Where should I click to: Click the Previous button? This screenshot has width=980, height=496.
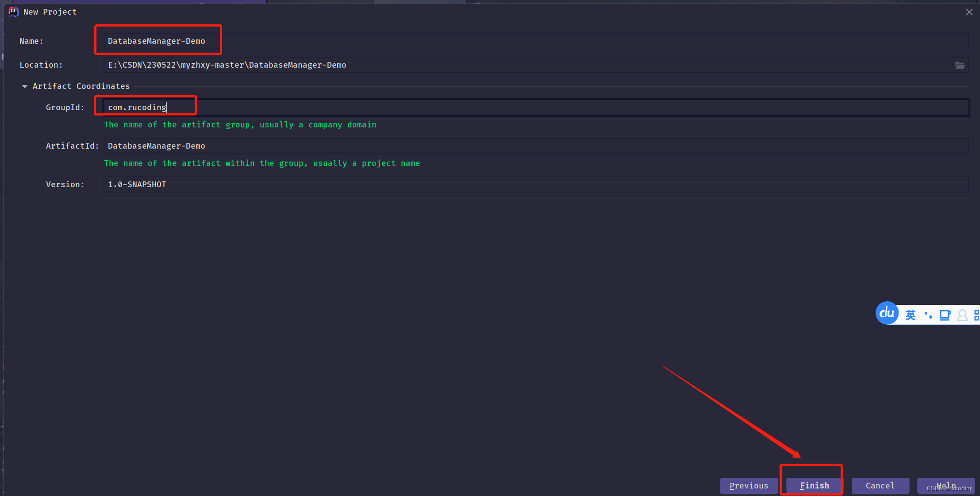(749, 485)
